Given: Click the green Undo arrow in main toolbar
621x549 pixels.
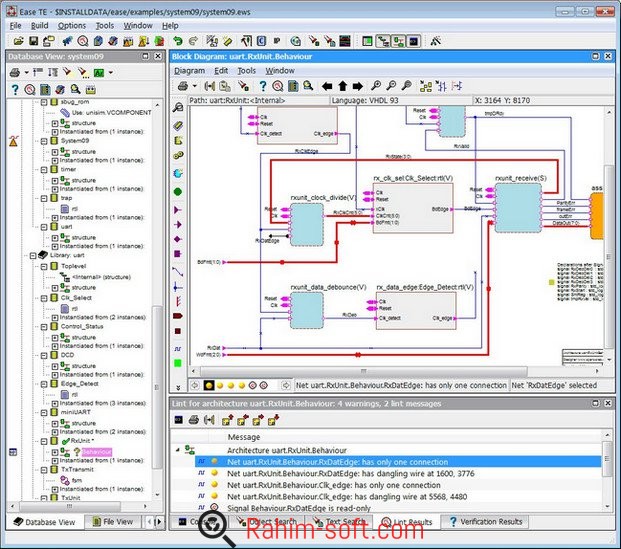Looking at the screenshot, I should 177,41.
